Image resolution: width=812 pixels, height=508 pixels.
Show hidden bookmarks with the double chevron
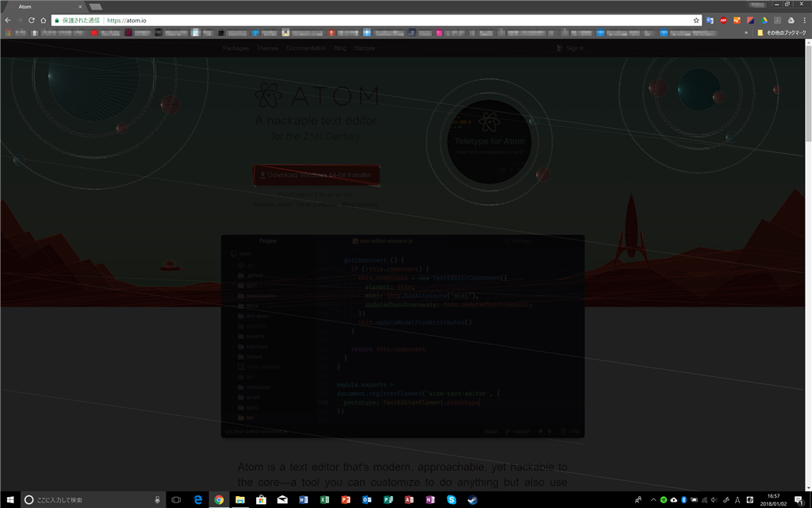point(746,33)
